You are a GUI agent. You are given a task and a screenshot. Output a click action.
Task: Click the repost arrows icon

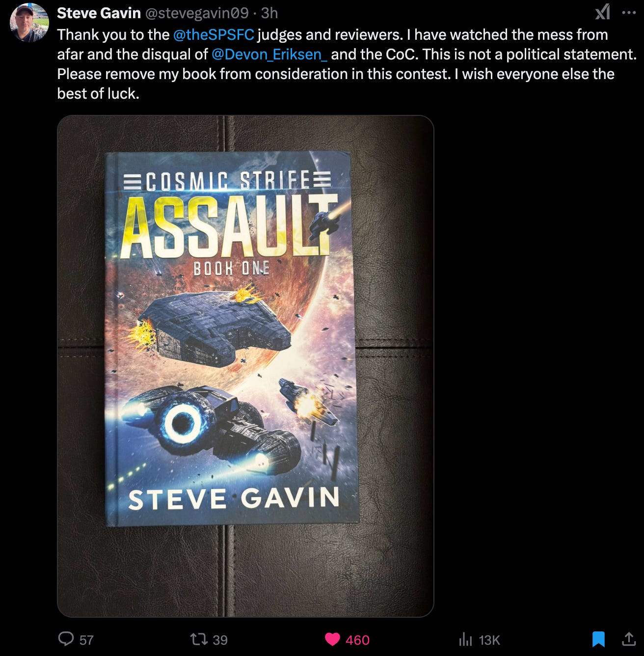199,639
